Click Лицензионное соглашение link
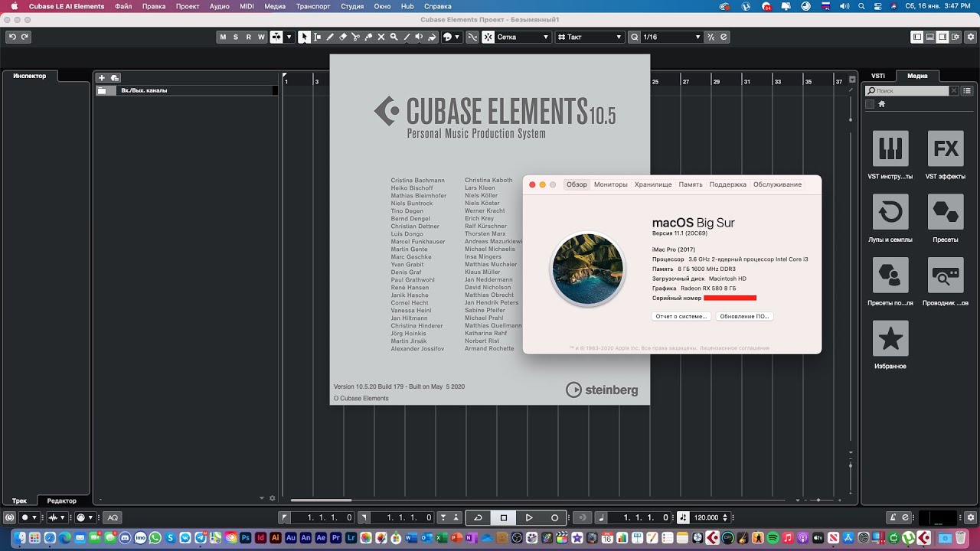The width and height of the screenshot is (980, 551). point(734,348)
